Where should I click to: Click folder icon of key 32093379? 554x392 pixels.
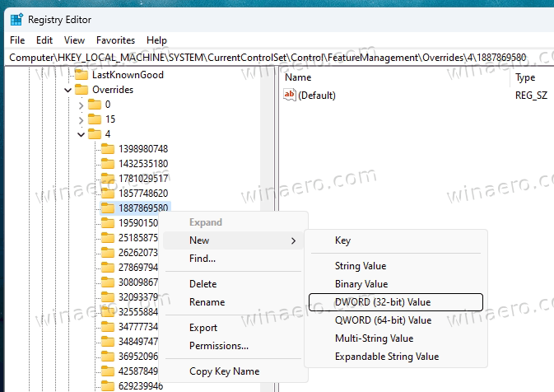pyautogui.click(x=108, y=297)
